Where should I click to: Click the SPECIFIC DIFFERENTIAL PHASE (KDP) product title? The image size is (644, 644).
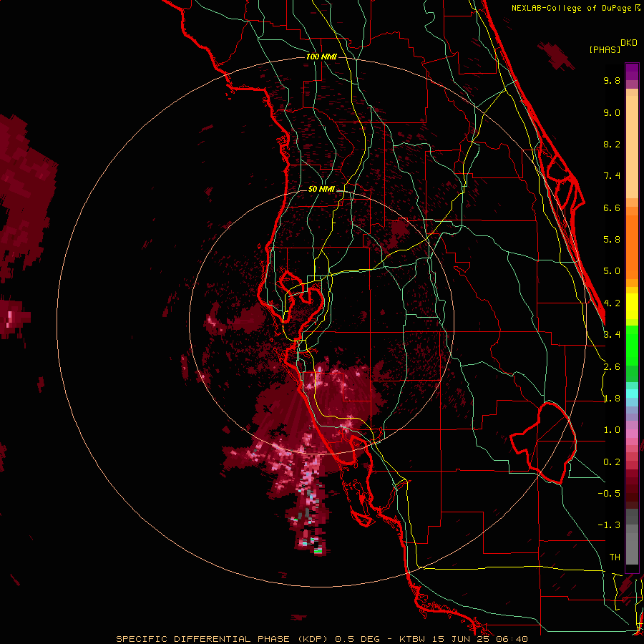point(222,639)
